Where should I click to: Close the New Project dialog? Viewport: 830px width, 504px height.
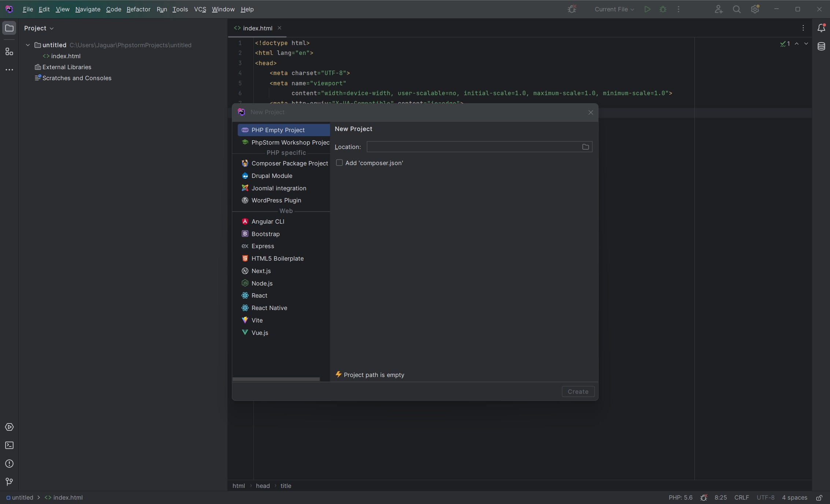pos(590,112)
